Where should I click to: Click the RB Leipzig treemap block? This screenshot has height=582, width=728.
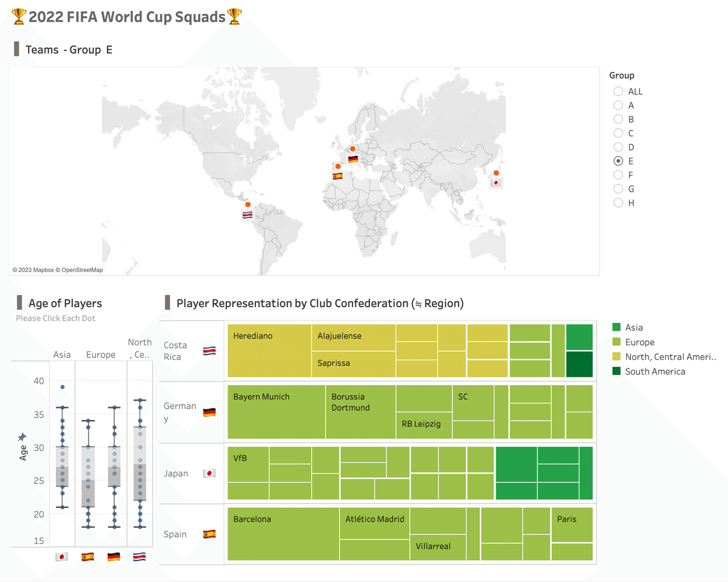[424, 425]
